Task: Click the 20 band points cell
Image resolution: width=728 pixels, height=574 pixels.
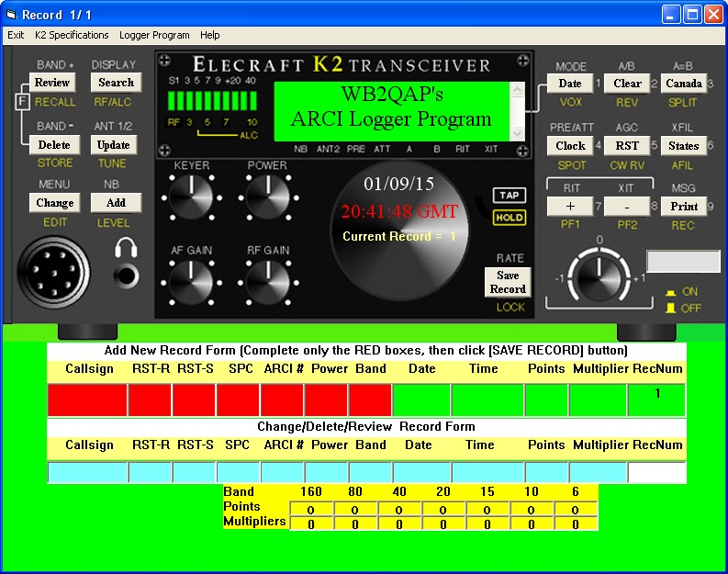Action: (x=442, y=510)
